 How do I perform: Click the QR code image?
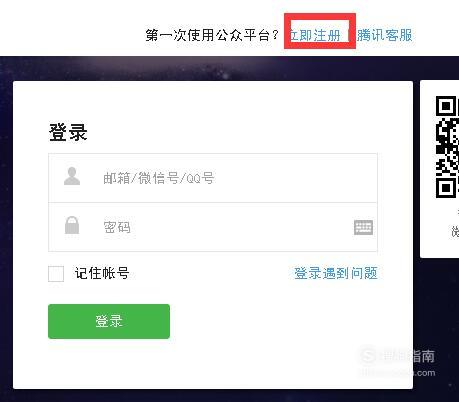click(447, 147)
